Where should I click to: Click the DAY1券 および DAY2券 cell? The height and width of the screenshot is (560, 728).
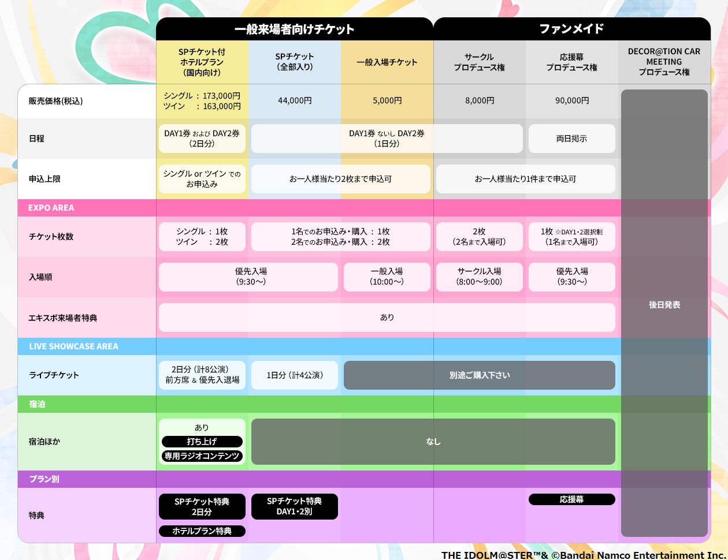tap(202, 139)
